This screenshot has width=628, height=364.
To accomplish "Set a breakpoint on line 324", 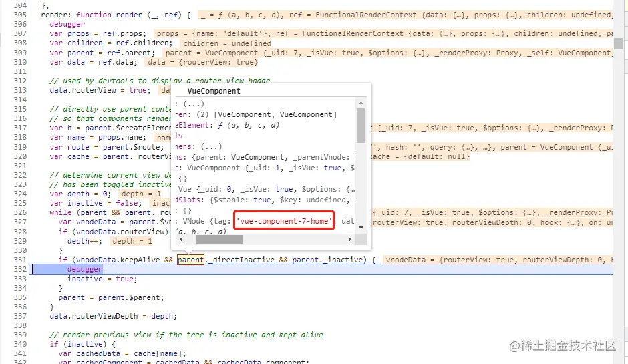I will [x=20, y=194].
